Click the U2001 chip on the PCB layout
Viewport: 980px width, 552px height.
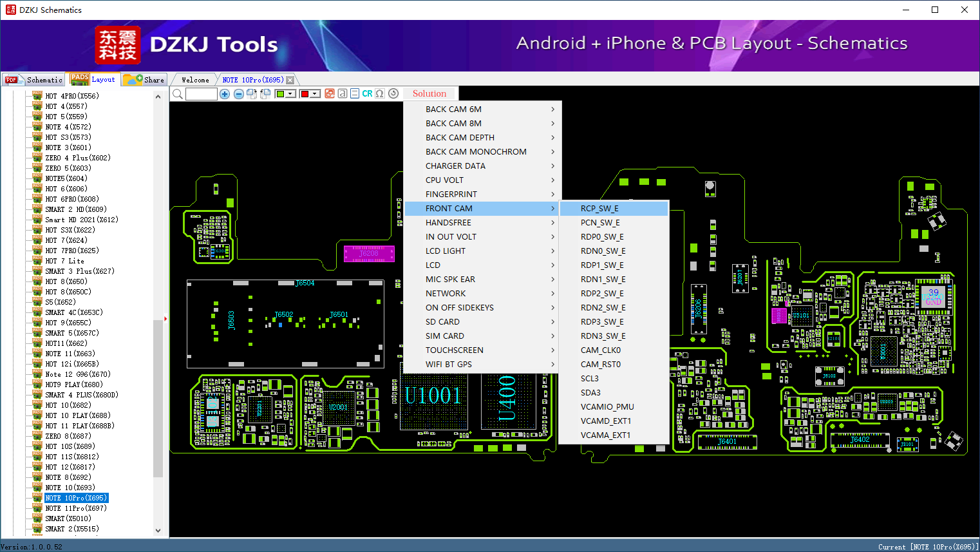tap(339, 407)
